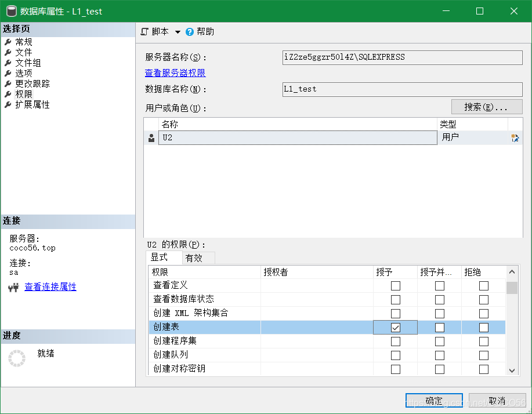Click the wrench icon beside 文件
The width and height of the screenshot is (532, 414).
click(8, 53)
